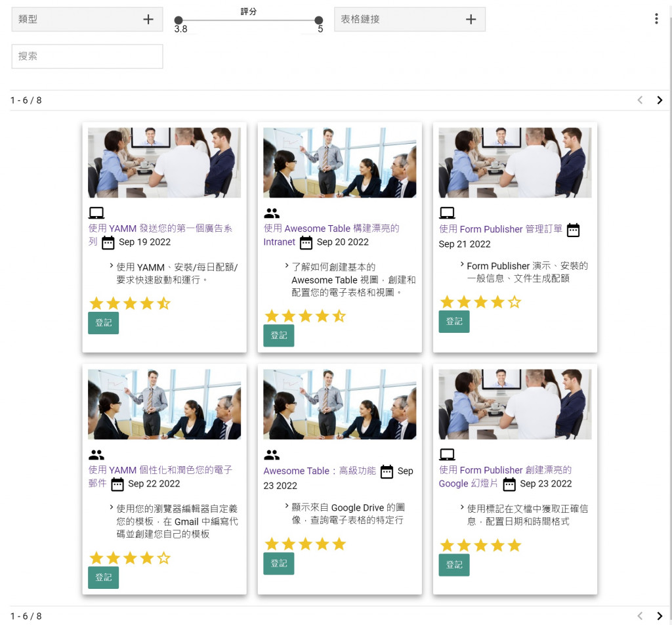Click 登記 on Form Publisher 管理訂單 card

tap(454, 322)
